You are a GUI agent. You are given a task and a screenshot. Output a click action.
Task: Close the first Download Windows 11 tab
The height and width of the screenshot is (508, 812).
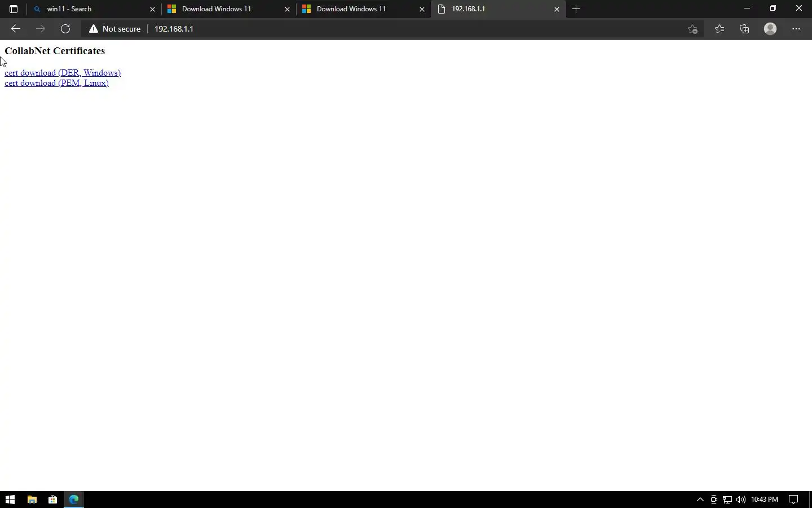(x=287, y=9)
